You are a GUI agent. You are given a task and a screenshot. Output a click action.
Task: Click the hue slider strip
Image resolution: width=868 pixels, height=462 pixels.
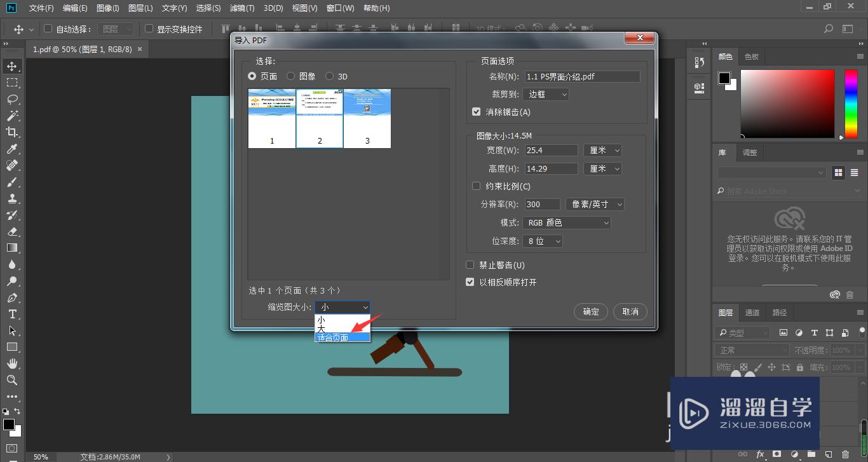coord(851,104)
